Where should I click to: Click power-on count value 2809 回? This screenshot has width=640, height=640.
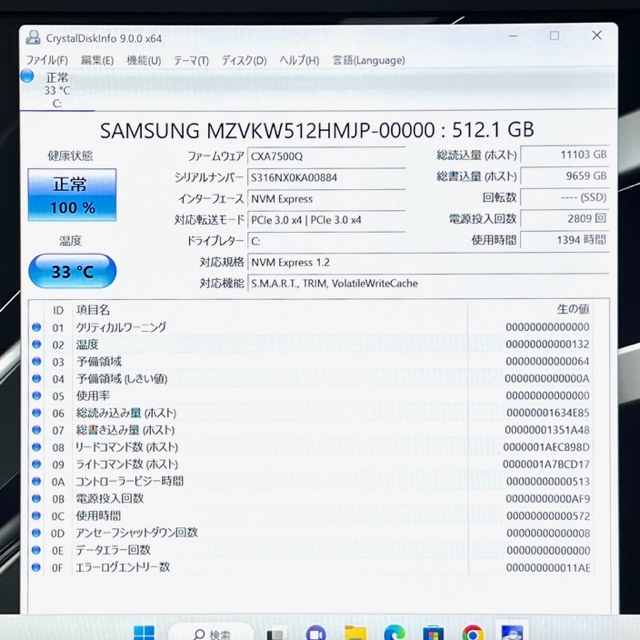[x=565, y=219]
